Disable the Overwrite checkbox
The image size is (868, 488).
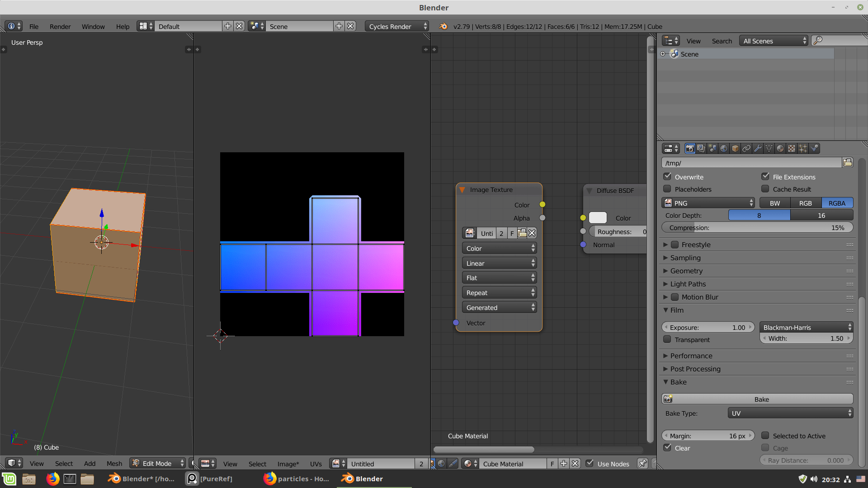(667, 177)
